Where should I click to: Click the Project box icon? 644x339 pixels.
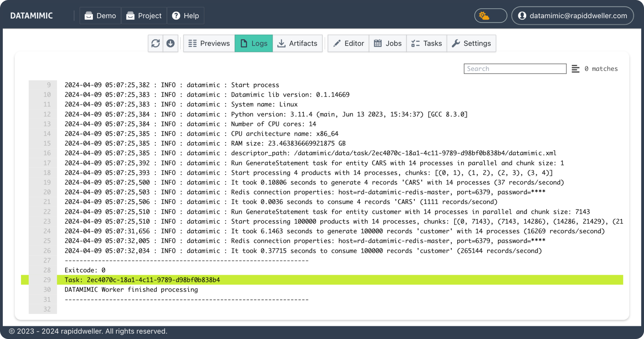(x=130, y=15)
